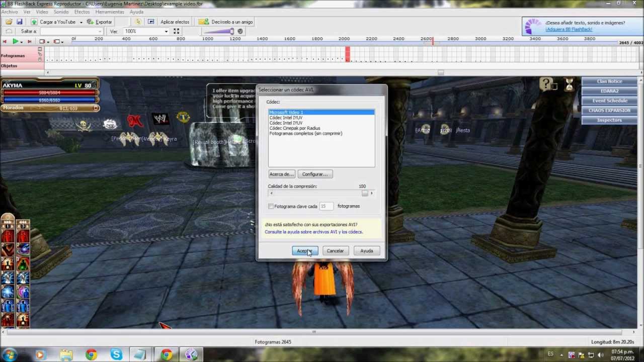Open the Ver menu
Screen dimensions: 644x362
click(27, 12)
